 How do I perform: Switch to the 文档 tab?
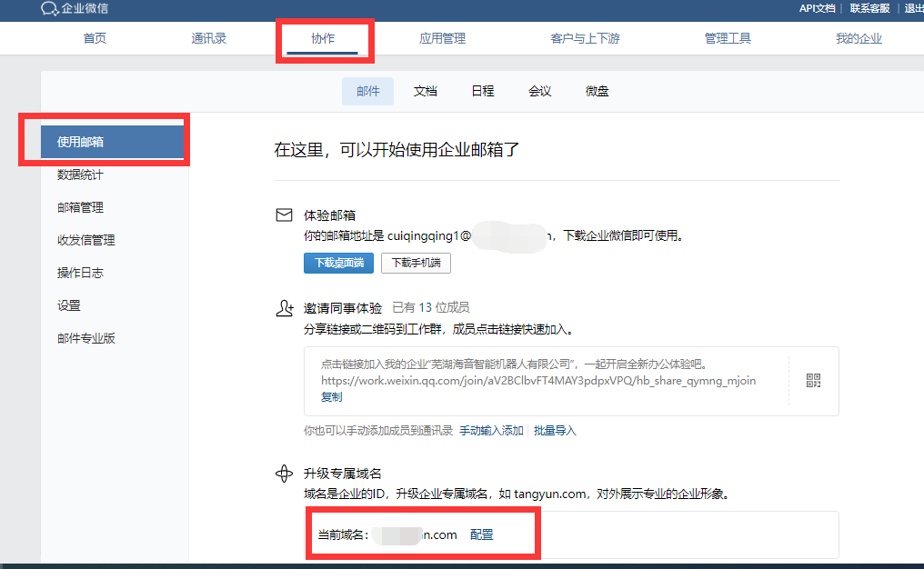[x=425, y=90]
